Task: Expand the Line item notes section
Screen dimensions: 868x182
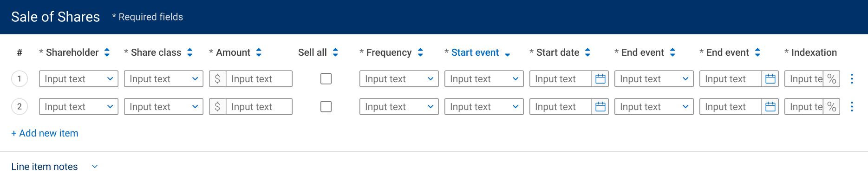Action: click(54, 167)
